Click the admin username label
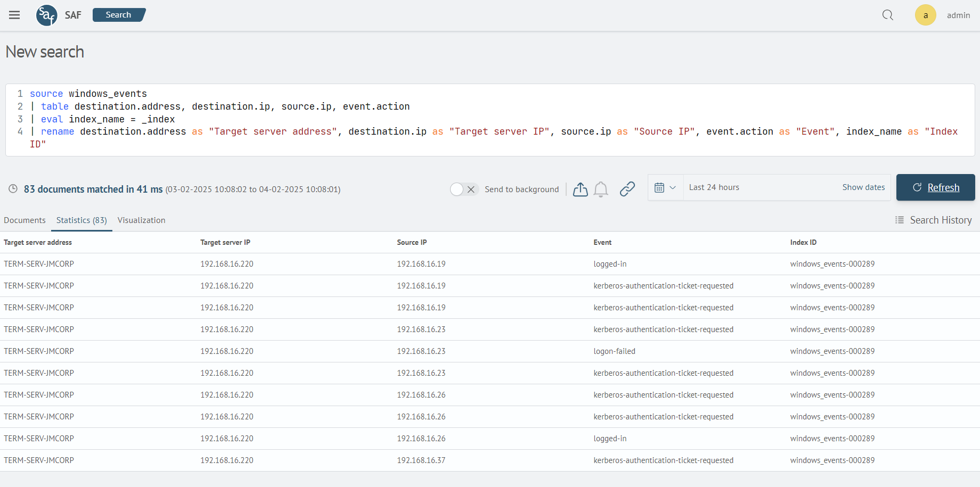 958,15
